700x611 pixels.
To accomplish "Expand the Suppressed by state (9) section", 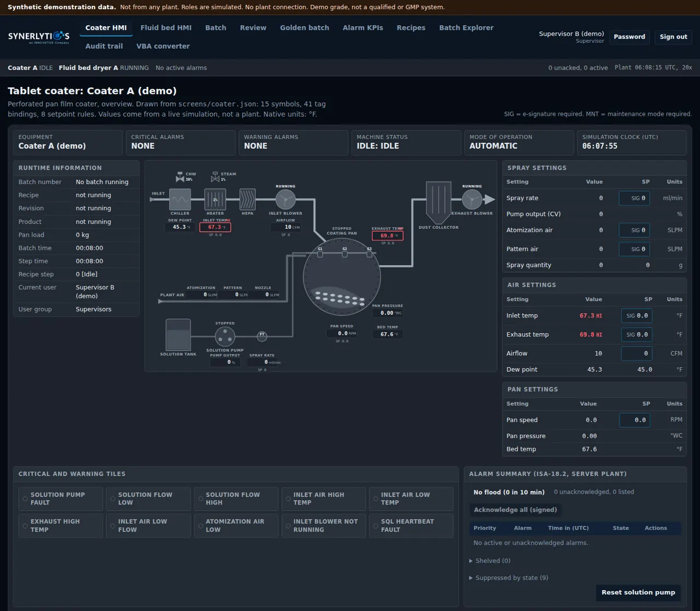I will pos(509,578).
